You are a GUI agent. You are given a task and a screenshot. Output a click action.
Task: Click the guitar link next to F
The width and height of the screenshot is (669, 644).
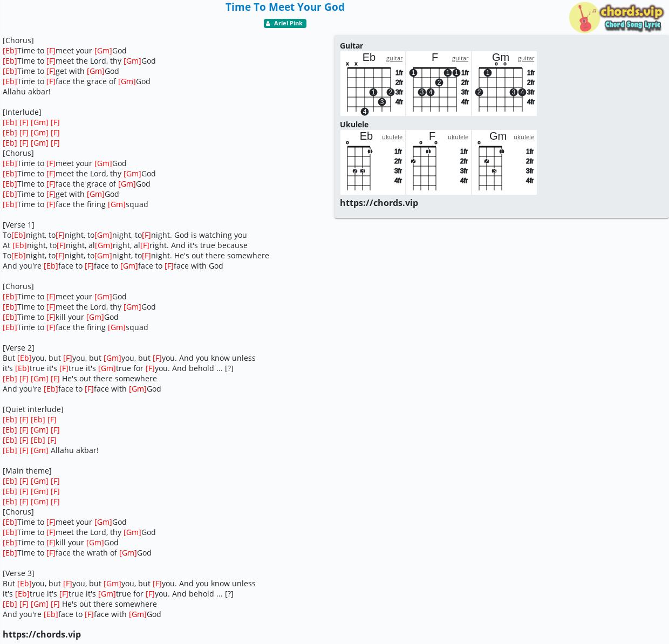(x=460, y=58)
